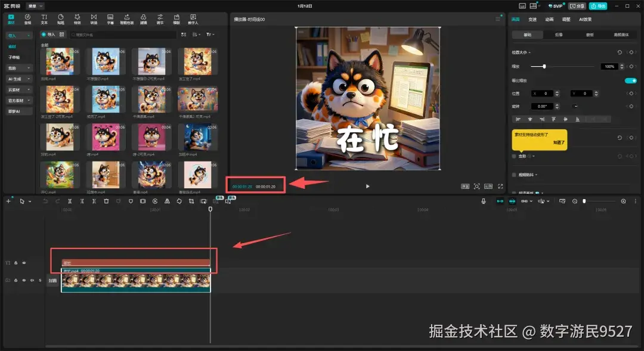Open the 特效 (Effects) panel
Screen dimensions: 644x351
coord(77,19)
